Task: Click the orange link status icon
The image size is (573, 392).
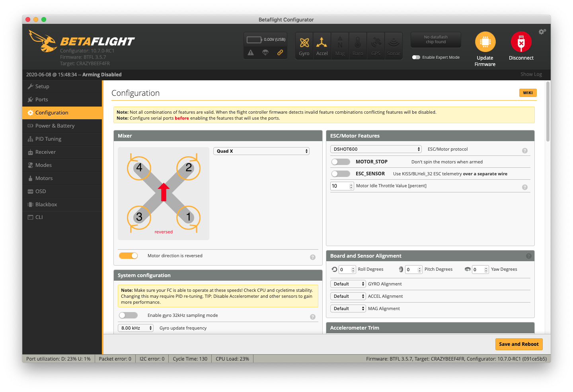Action: point(280,52)
